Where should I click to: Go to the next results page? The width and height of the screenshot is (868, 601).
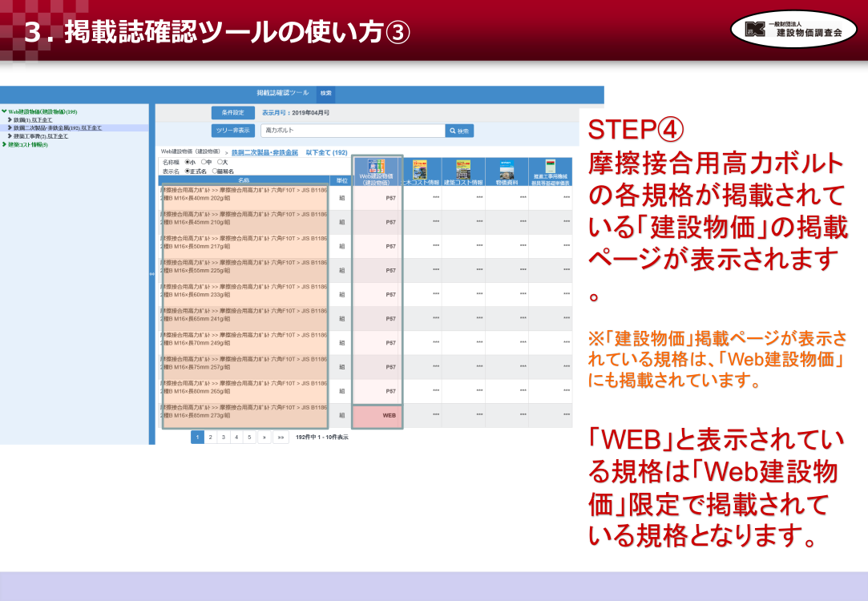(264, 438)
